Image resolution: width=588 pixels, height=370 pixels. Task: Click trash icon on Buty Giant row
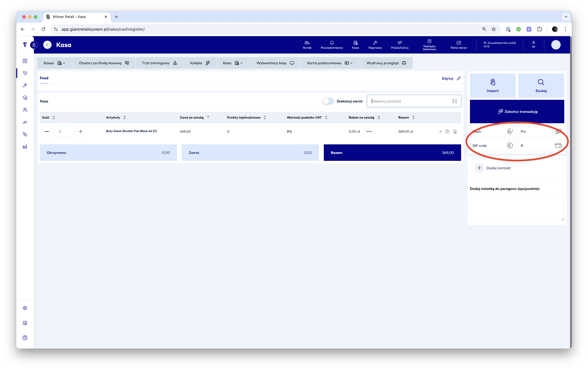[x=455, y=131]
